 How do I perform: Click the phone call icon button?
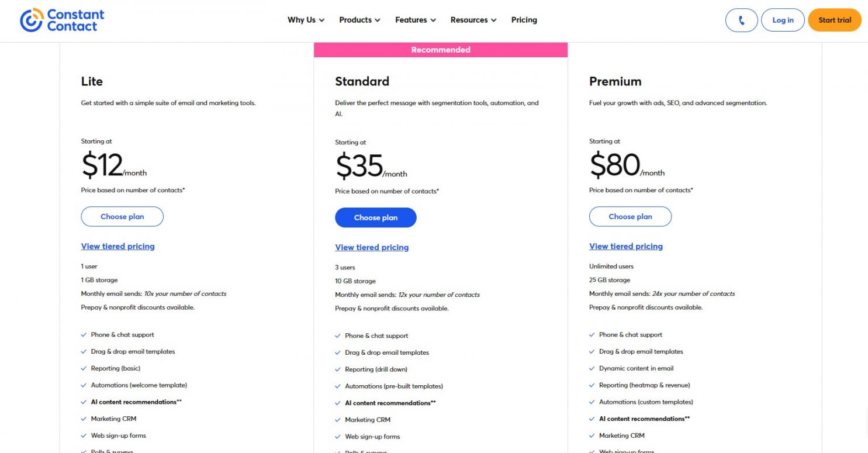(741, 20)
